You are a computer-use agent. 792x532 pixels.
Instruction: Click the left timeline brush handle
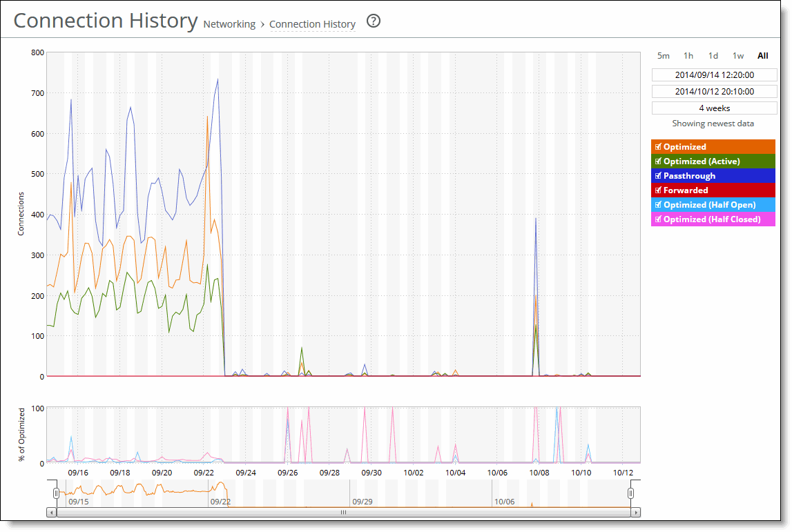pyautogui.click(x=56, y=493)
